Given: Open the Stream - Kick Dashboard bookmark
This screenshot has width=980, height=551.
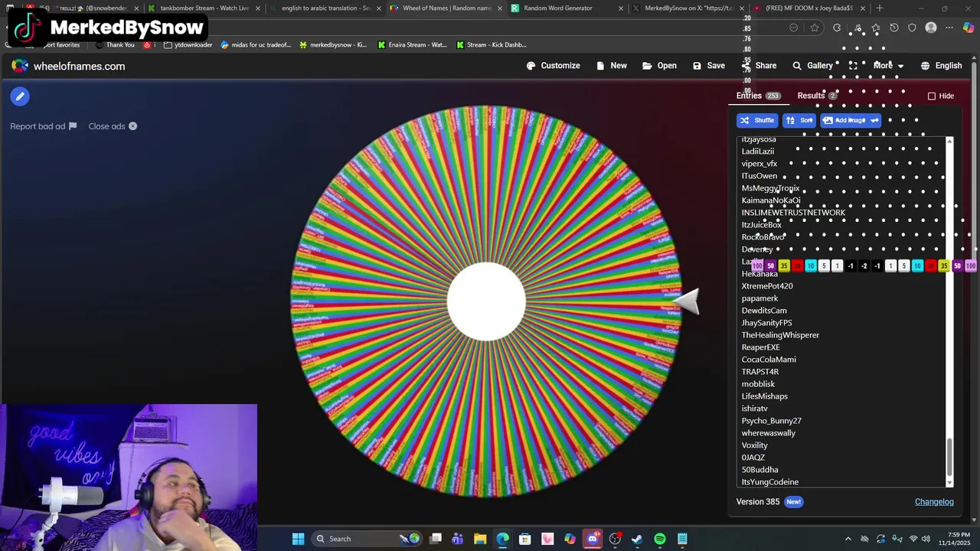Looking at the screenshot, I should (492, 45).
